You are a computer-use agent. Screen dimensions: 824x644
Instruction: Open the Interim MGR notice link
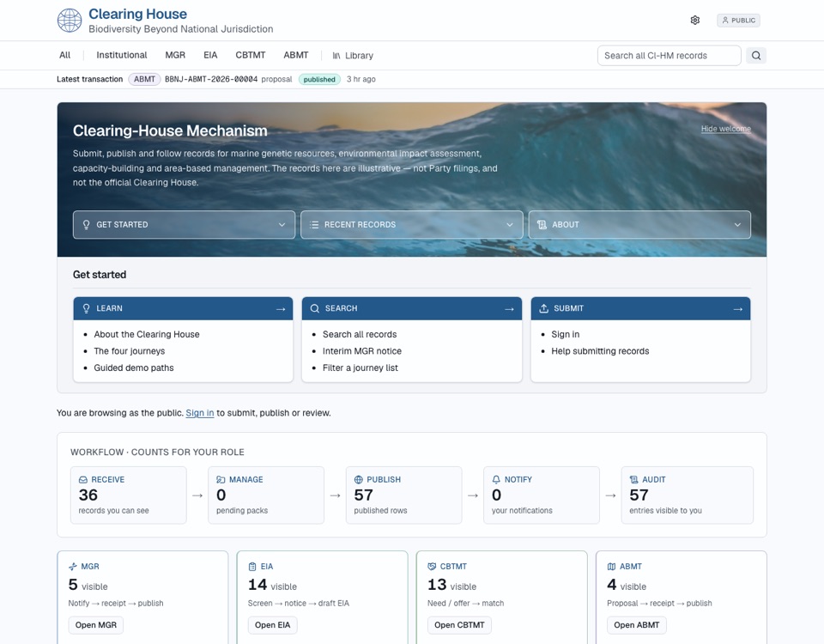click(362, 351)
